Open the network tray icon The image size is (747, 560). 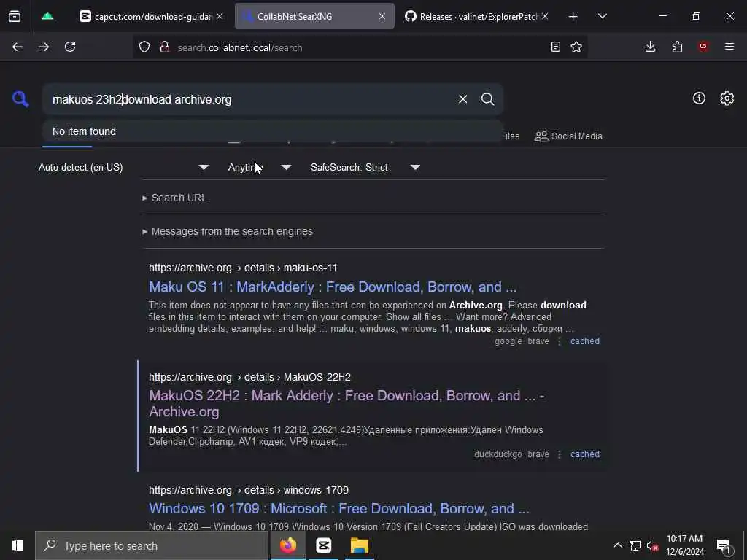635,545
